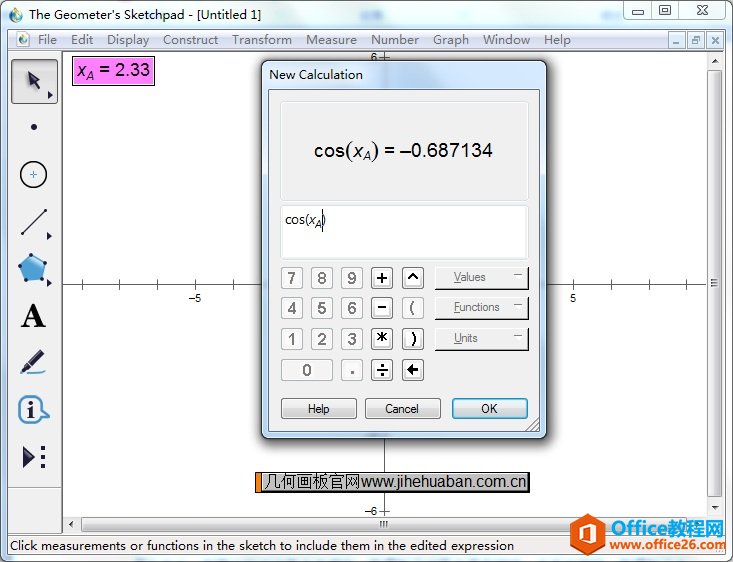
Task: Click digit 6 on the keypad
Action: coord(352,308)
